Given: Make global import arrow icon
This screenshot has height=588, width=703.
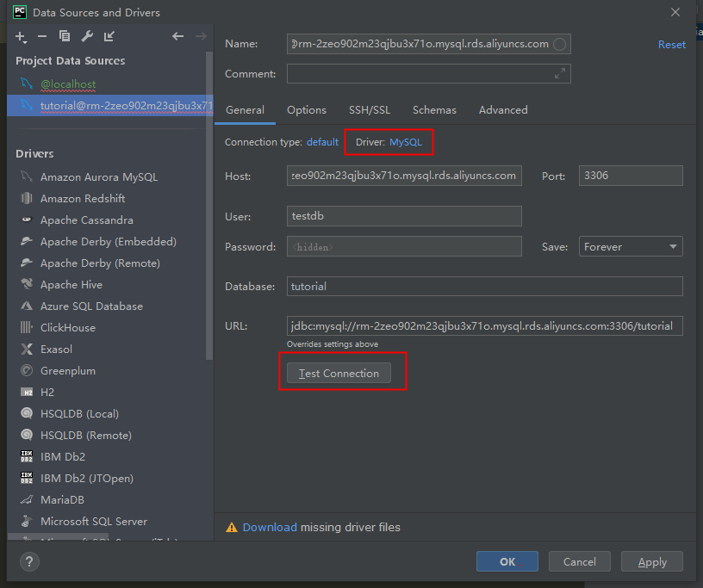Looking at the screenshot, I should coord(109,36).
